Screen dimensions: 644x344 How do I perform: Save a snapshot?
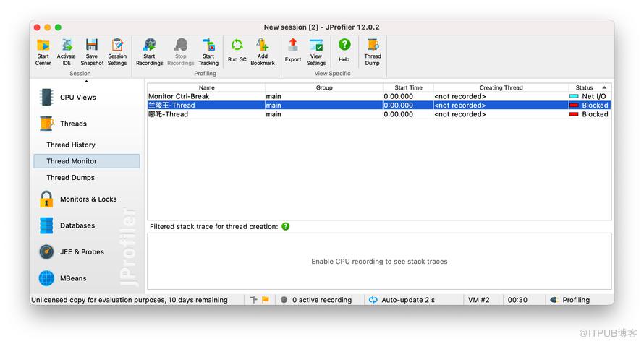coord(92,52)
